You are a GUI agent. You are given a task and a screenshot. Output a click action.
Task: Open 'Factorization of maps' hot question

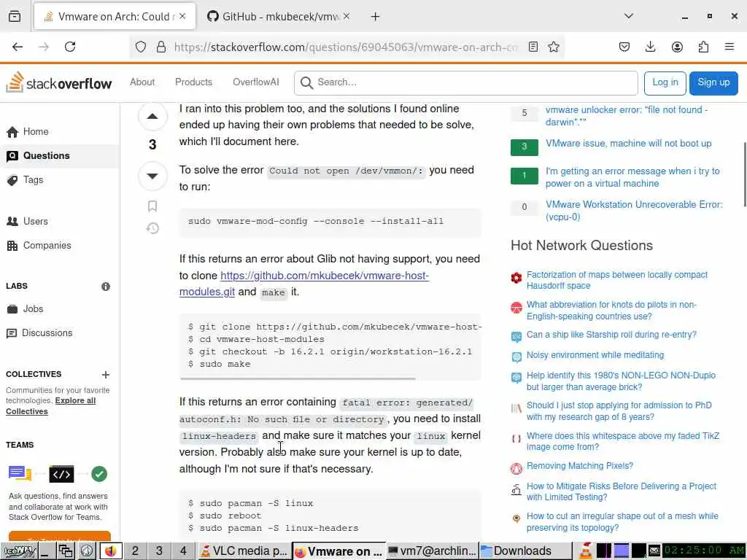617,280
